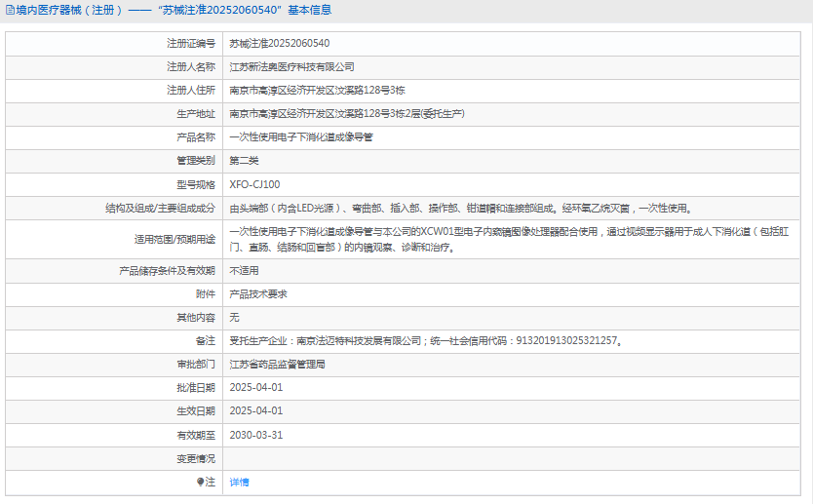Screen dimensions: 813x504
Task: Select intended use text mentioning XCW01
Action: click(509, 240)
